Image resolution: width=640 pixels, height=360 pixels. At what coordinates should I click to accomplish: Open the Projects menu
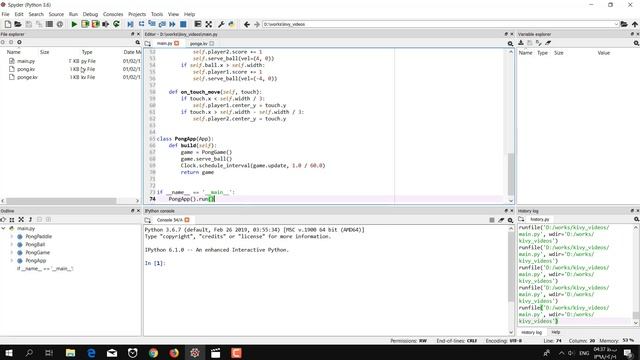coord(137,14)
